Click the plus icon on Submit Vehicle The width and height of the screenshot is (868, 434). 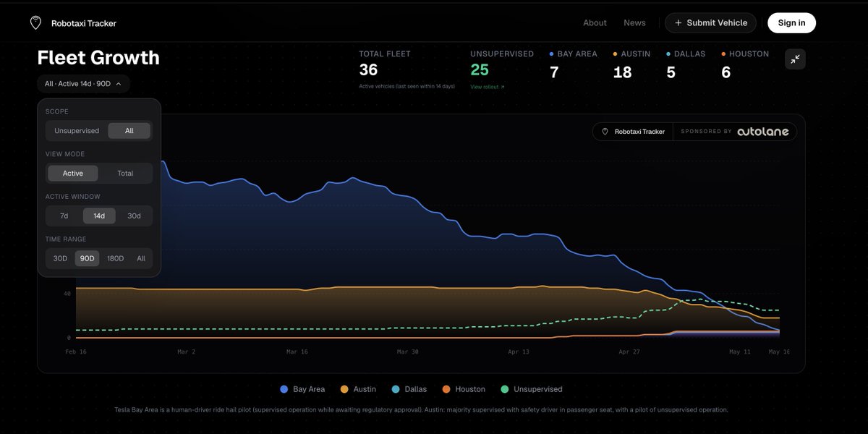(x=678, y=23)
